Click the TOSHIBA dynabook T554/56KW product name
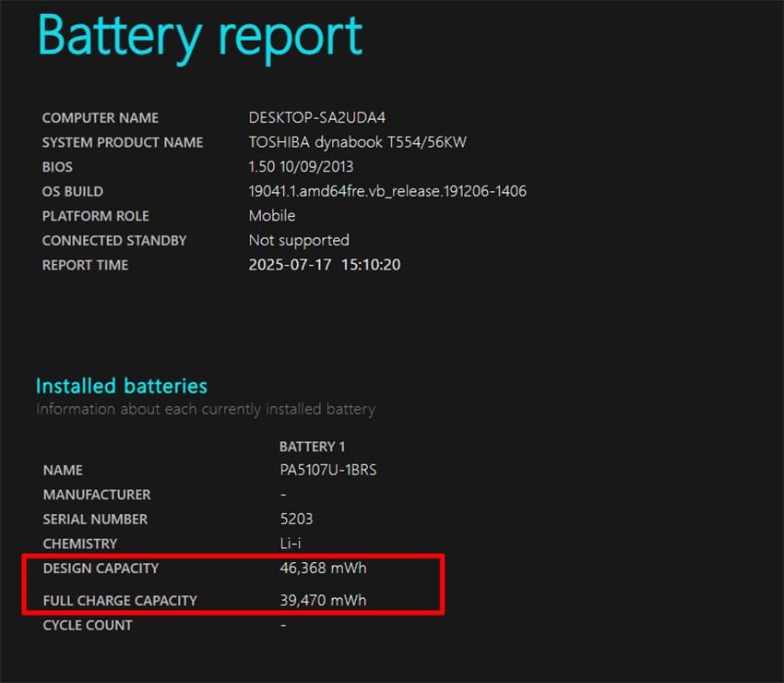Image resolution: width=784 pixels, height=683 pixels. tap(358, 142)
